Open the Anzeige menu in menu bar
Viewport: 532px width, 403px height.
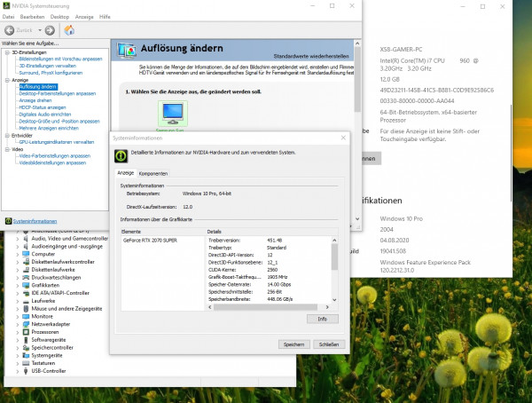click(x=84, y=17)
